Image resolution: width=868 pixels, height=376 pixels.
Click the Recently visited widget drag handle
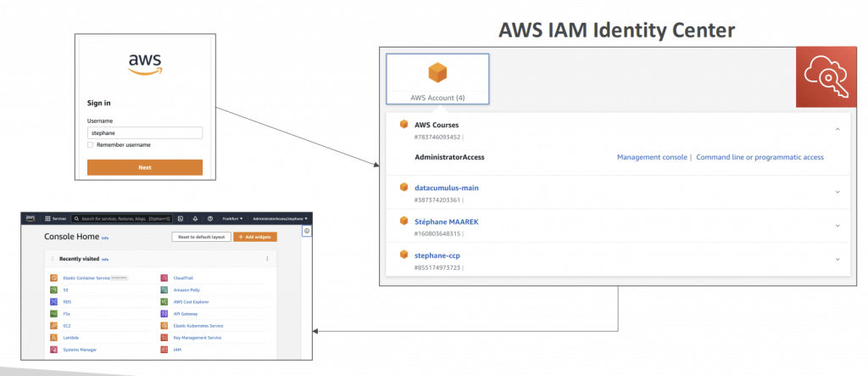pos(53,259)
